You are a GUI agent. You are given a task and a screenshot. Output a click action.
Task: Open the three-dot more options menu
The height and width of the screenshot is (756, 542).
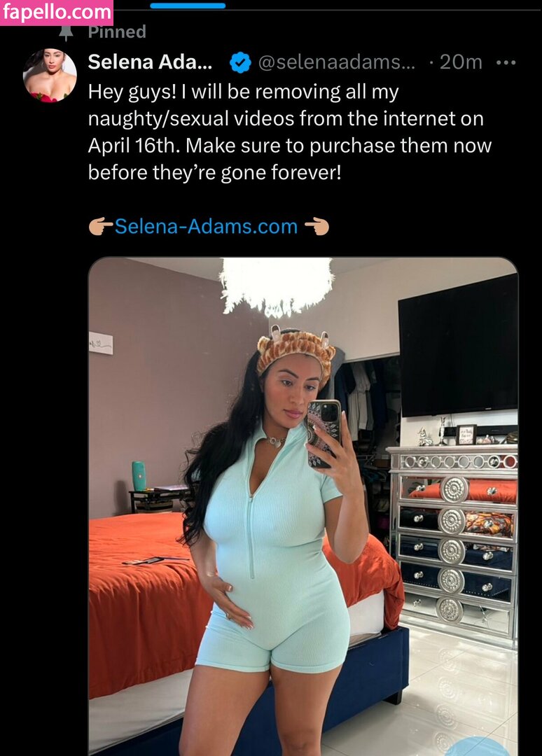click(506, 62)
